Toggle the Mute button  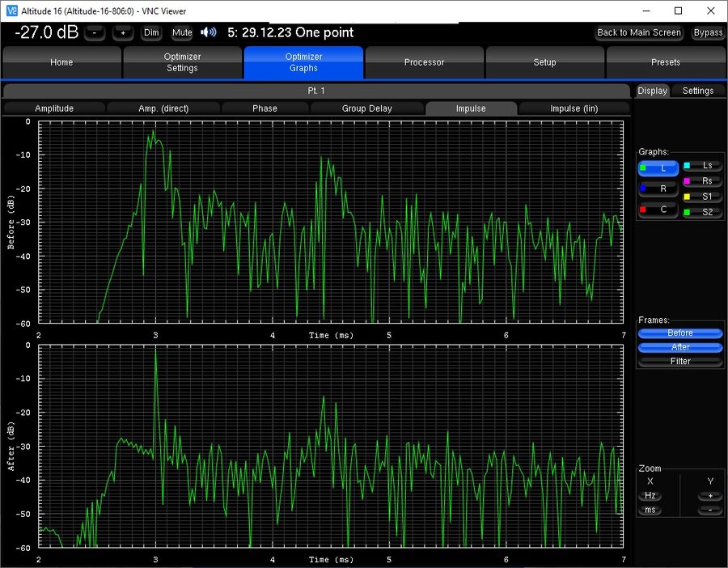(181, 33)
